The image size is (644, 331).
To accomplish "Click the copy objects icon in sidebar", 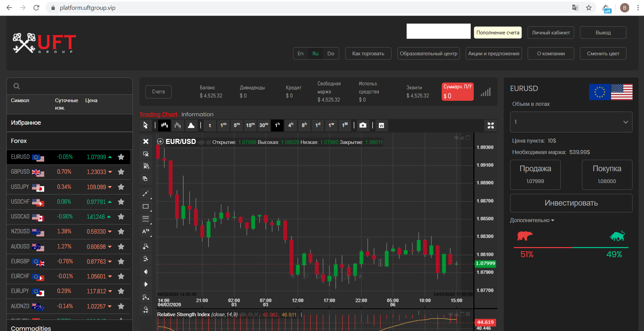I will [x=146, y=179].
